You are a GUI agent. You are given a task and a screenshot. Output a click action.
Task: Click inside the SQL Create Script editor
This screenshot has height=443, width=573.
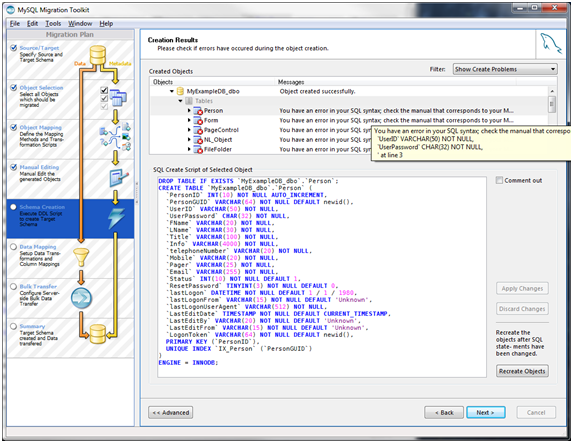tap(322, 277)
